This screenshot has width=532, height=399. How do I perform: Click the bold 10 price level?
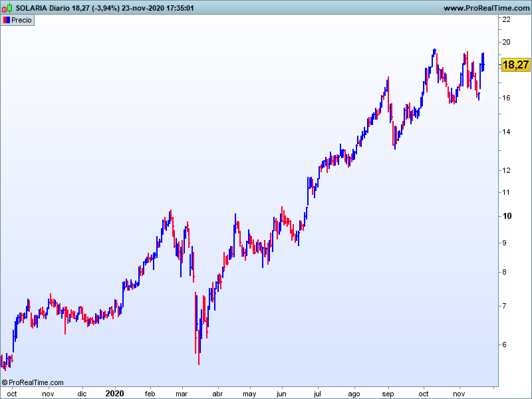pyautogui.click(x=506, y=216)
